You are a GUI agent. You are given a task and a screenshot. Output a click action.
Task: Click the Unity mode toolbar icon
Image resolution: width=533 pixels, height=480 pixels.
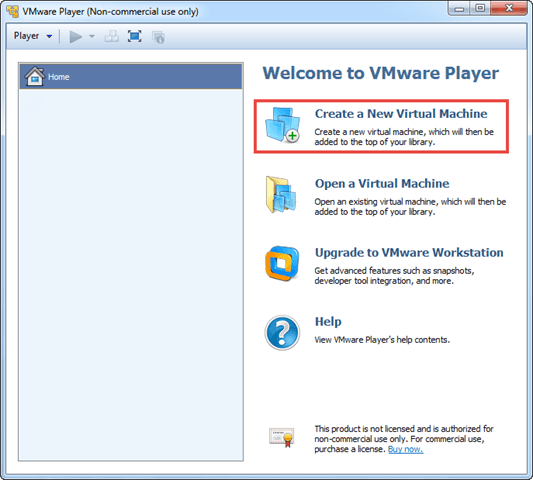[158, 37]
